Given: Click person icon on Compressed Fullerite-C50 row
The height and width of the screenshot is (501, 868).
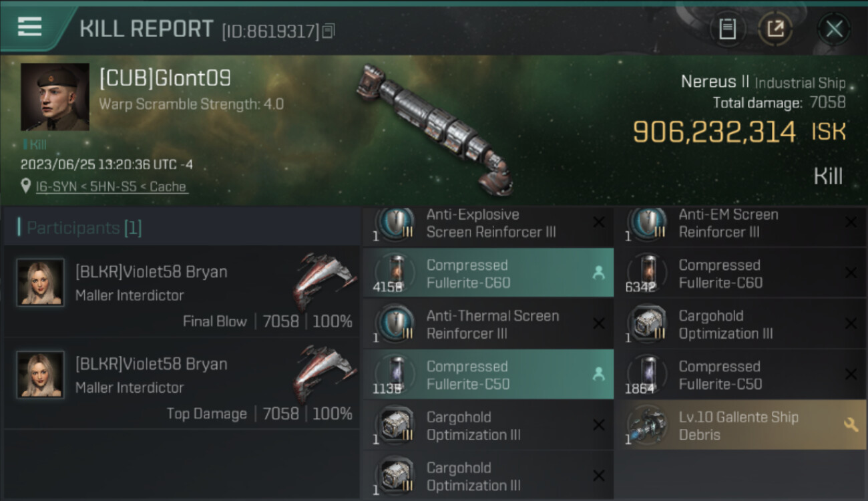Looking at the screenshot, I should (598, 374).
